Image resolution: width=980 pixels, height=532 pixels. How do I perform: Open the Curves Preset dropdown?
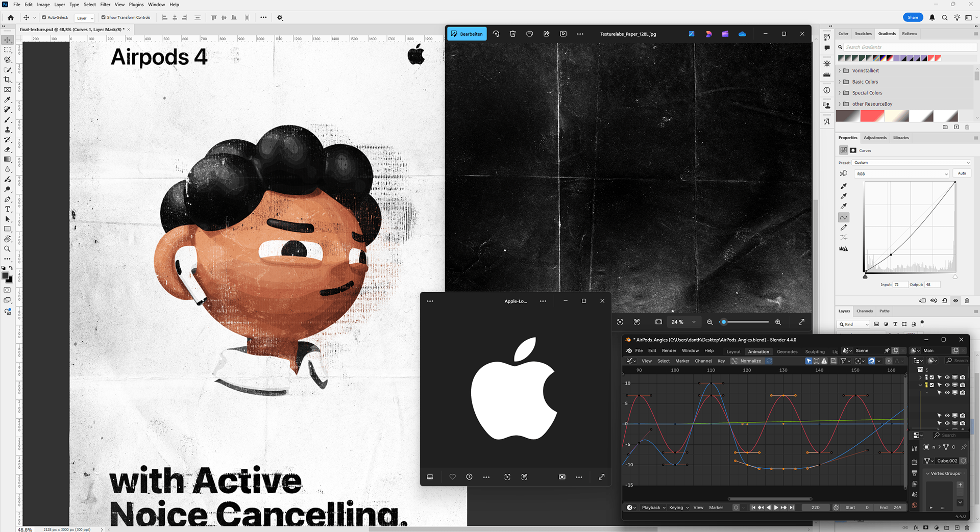[912, 163]
